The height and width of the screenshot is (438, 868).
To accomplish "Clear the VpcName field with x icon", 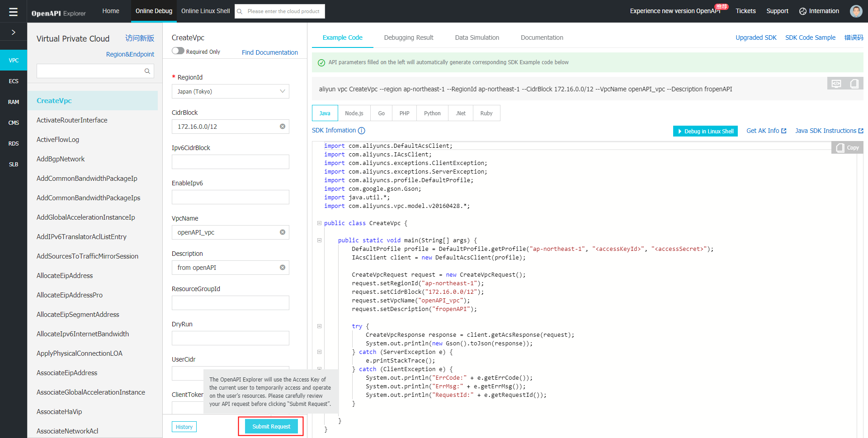I will point(283,232).
